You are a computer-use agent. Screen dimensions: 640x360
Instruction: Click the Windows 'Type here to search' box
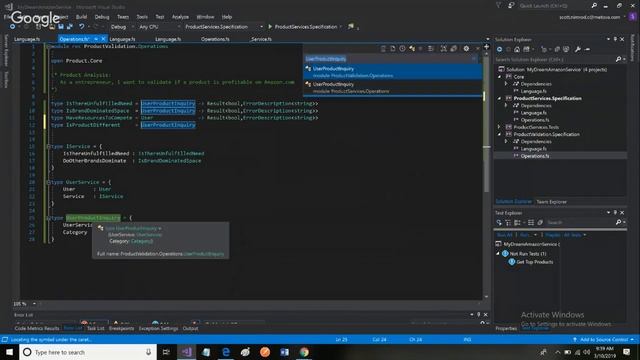tap(88, 352)
